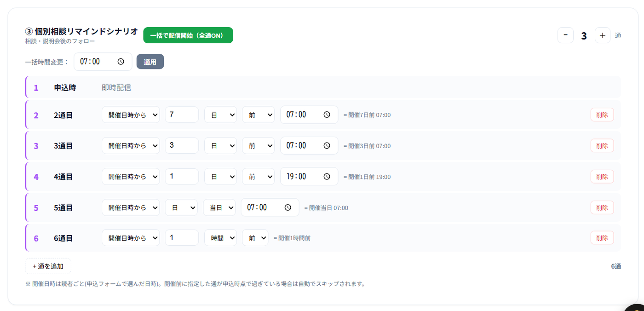Delete the 4通目 row
Viewport: 644px width, 311px height.
[x=602, y=176]
